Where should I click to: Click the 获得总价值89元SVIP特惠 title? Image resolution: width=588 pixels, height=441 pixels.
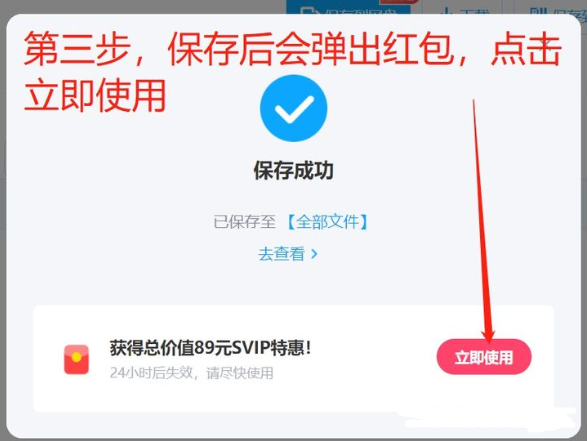tap(210, 348)
